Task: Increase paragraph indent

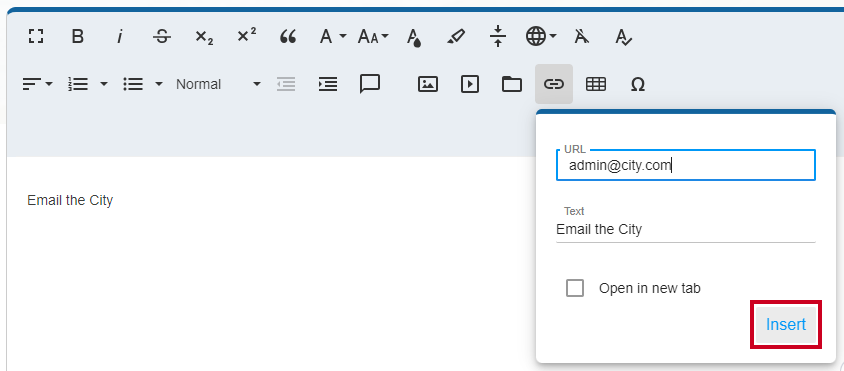Action: 328,84
